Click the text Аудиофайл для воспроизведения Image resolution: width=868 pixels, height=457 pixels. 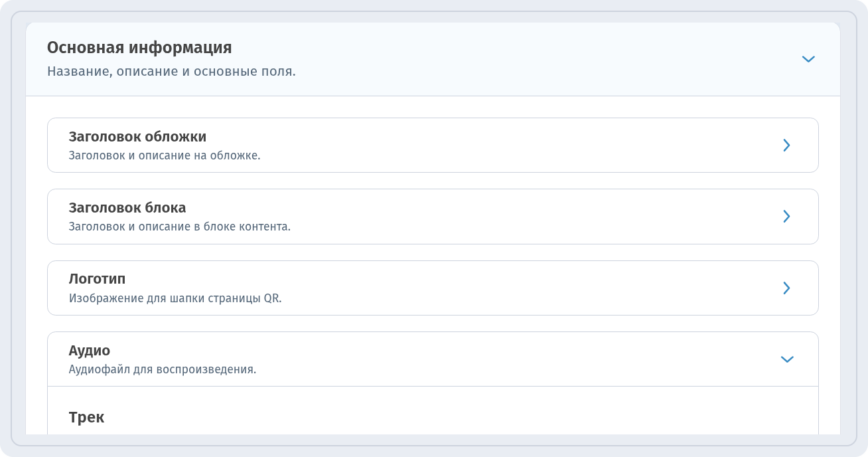[x=163, y=369]
